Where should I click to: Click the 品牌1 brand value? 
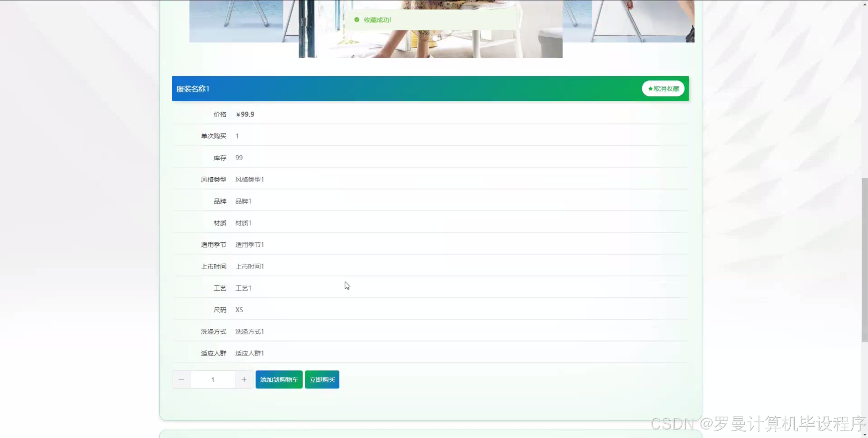pos(243,201)
